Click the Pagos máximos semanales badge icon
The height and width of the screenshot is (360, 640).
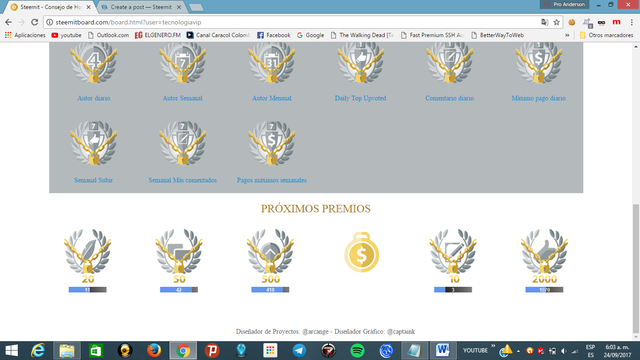tap(271, 143)
